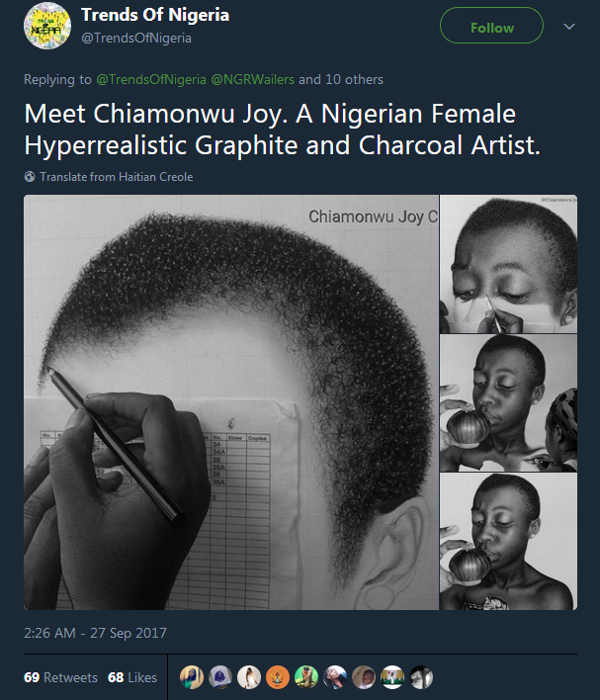View the 69 Retweets list
Screen dimensions: 600x700
pyautogui.click(x=60, y=677)
